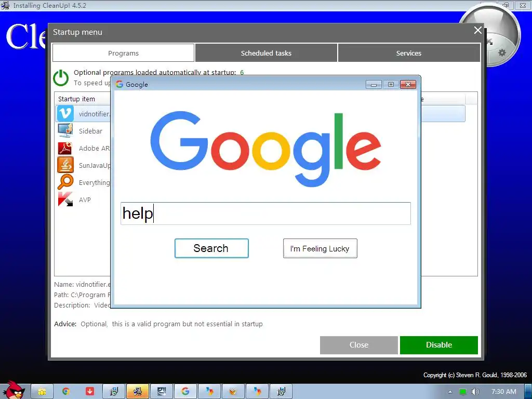
Task: Open Chrome from the taskbar
Action: coord(66,392)
